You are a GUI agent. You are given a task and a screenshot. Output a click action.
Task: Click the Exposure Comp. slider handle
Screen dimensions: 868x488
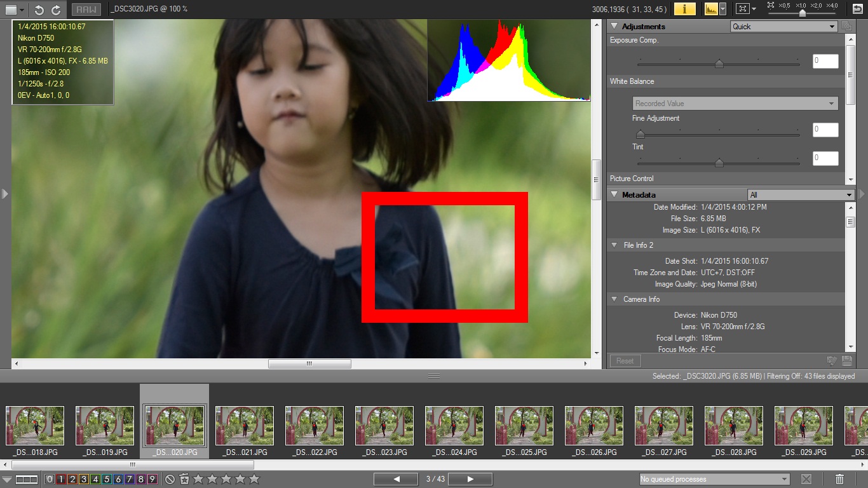[x=719, y=63]
